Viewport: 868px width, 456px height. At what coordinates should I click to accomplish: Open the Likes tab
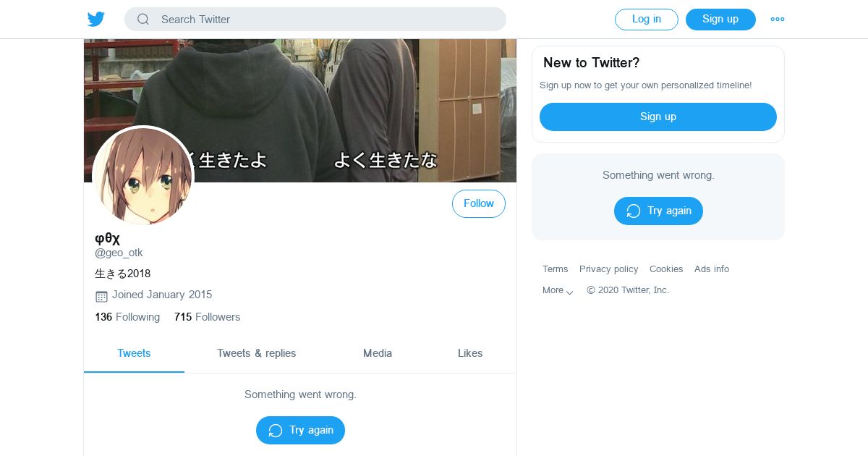tap(470, 353)
